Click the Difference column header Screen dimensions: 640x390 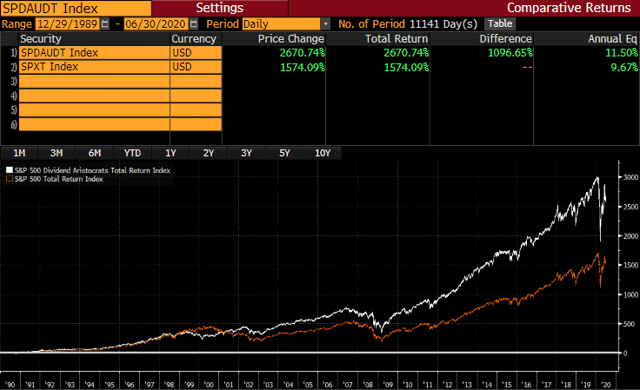pyautogui.click(x=505, y=39)
